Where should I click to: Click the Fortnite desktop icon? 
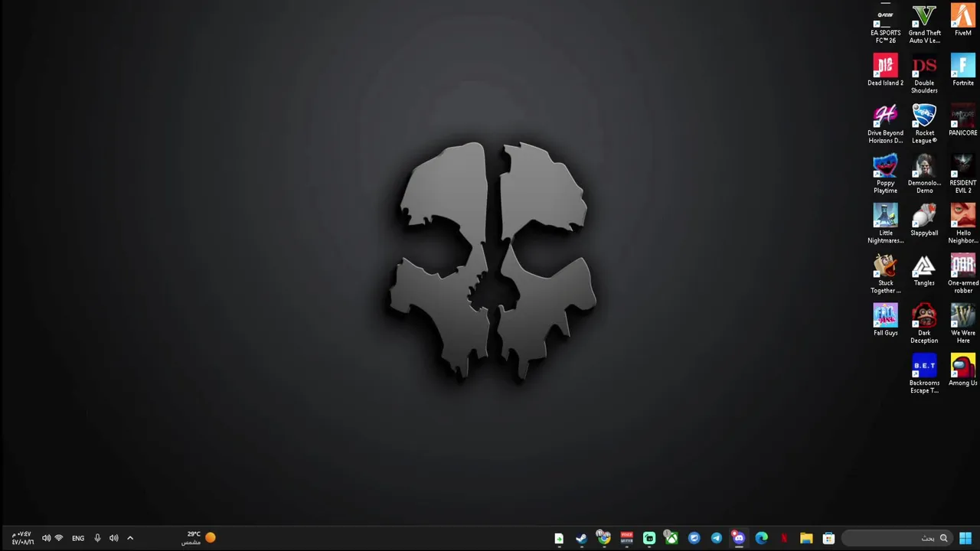(x=963, y=70)
